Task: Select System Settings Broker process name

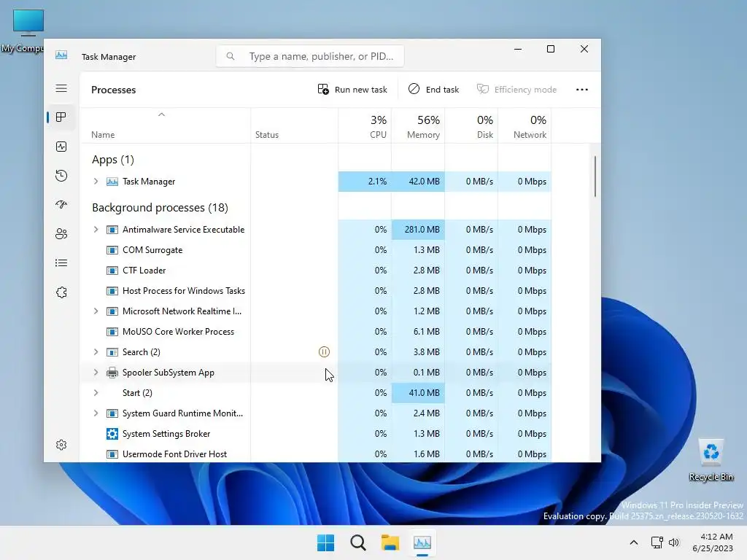Action: (x=166, y=434)
